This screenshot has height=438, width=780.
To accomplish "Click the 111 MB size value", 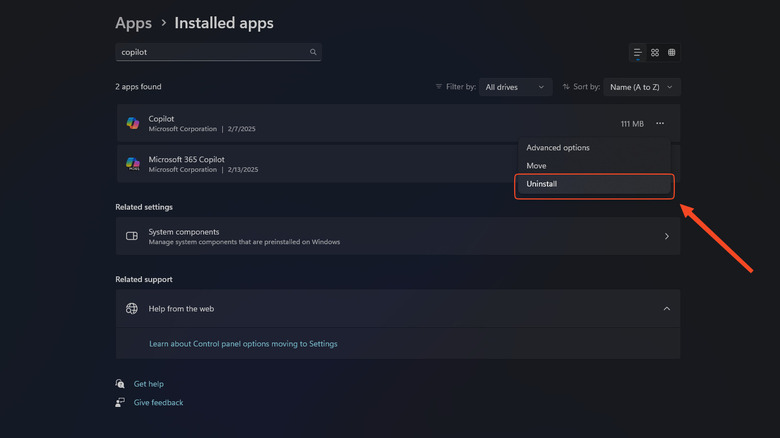I will coord(632,123).
